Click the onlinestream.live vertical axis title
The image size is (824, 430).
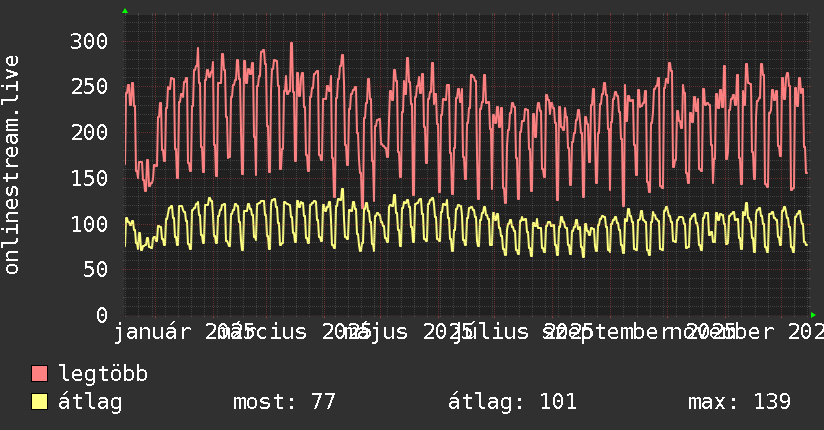[x=12, y=165]
